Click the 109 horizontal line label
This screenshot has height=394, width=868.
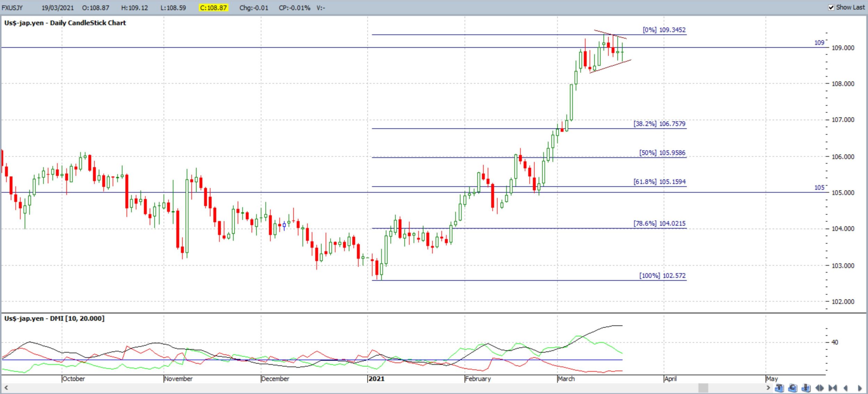[819, 43]
